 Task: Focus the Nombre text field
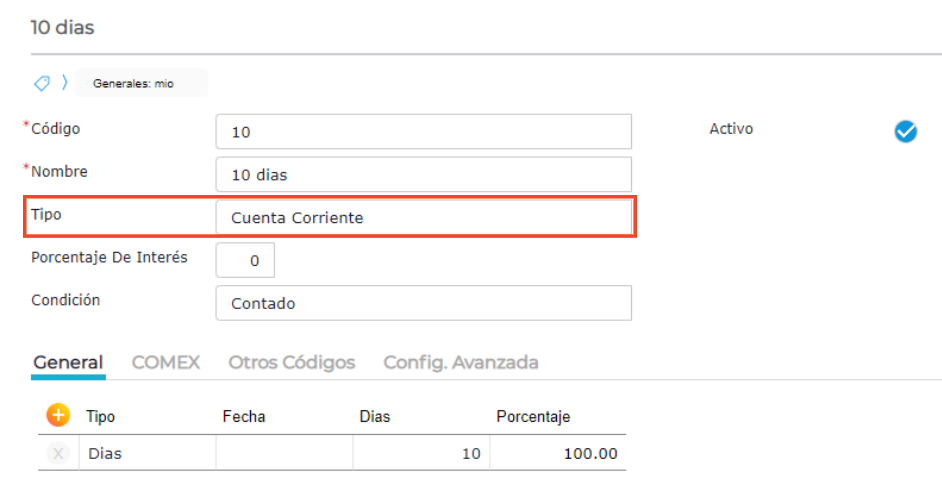(423, 174)
